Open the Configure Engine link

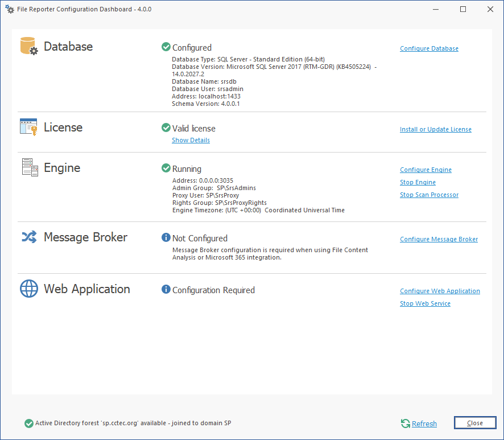(425, 170)
